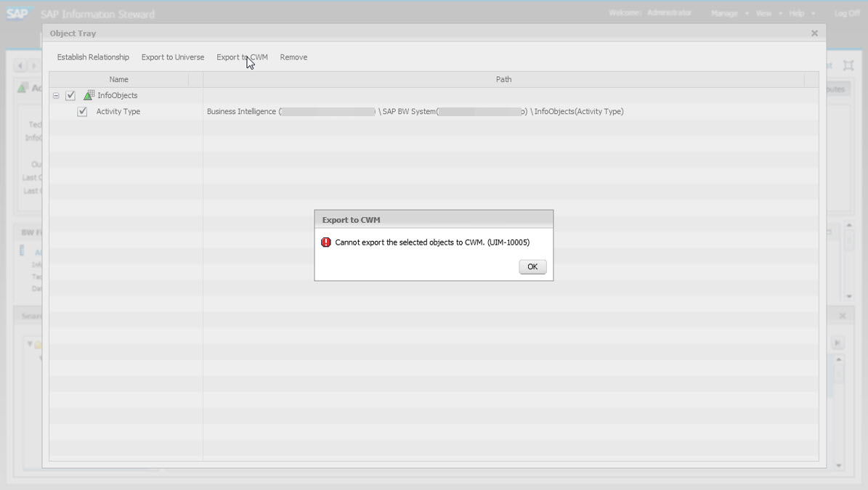Click the red error icon in the dialog
The width and height of the screenshot is (868, 490).
[x=326, y=242]
